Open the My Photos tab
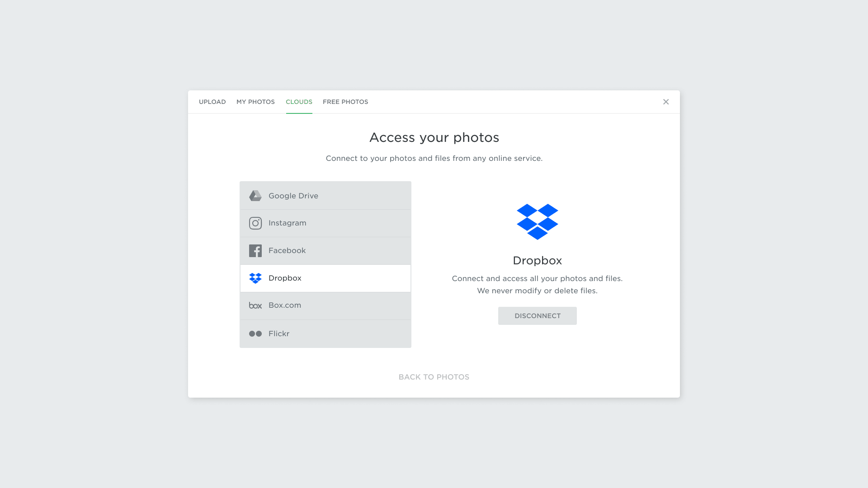This screenshot has height=488, width=868. point(255,102)
